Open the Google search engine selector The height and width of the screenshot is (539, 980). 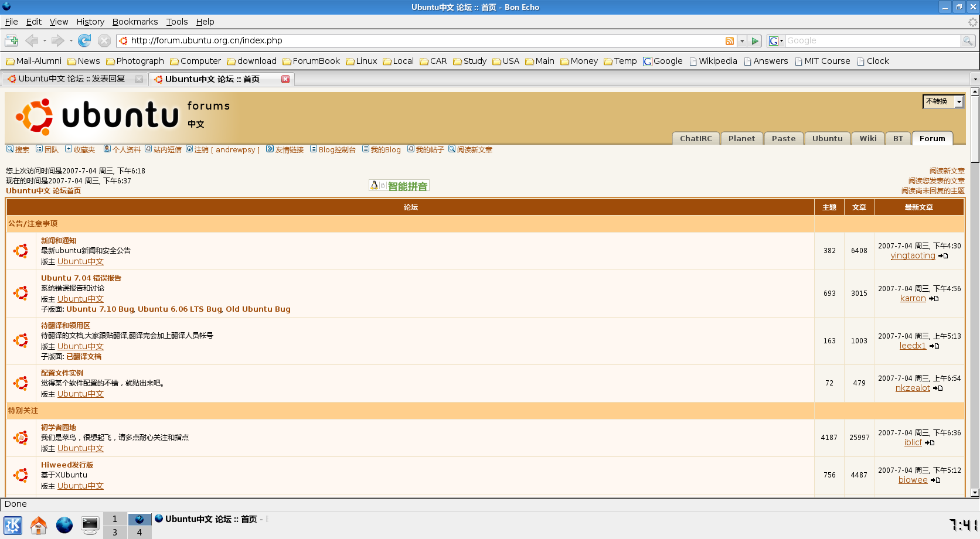(x=775, y=41)
